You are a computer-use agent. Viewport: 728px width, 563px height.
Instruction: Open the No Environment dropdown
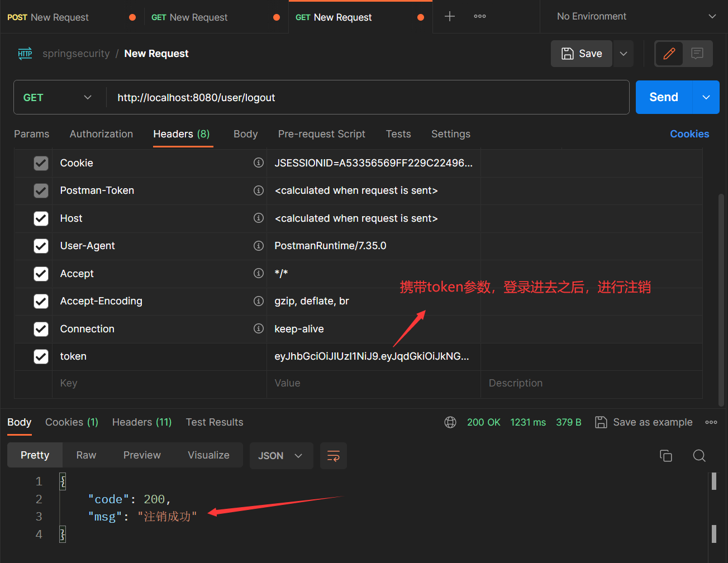click(x=636, y=17)
